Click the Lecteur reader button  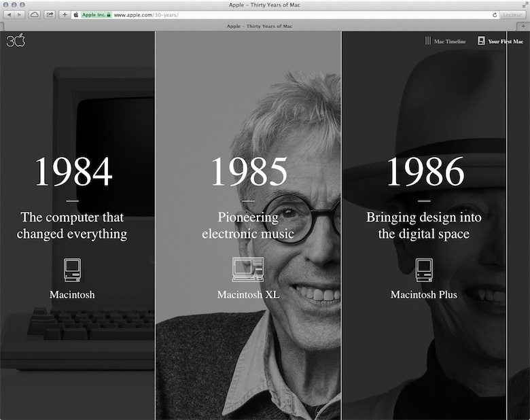pyautogui.click(x=512, y=15)
